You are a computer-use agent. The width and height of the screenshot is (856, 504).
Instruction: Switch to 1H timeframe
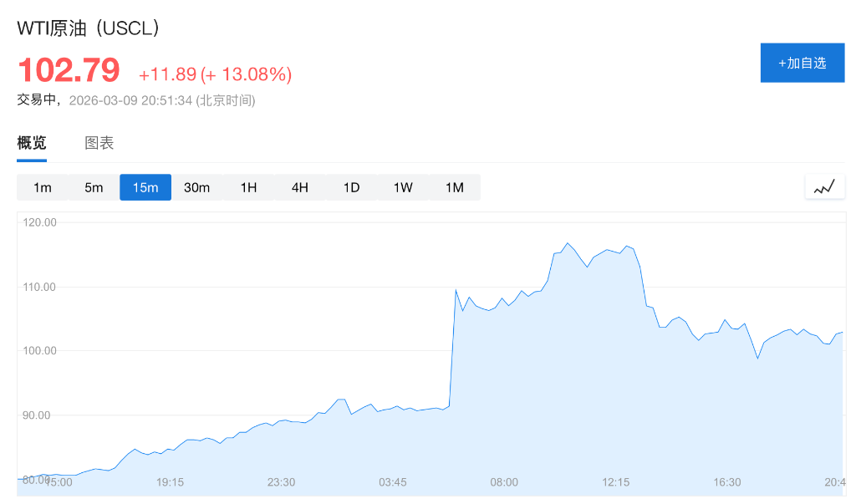248,187
